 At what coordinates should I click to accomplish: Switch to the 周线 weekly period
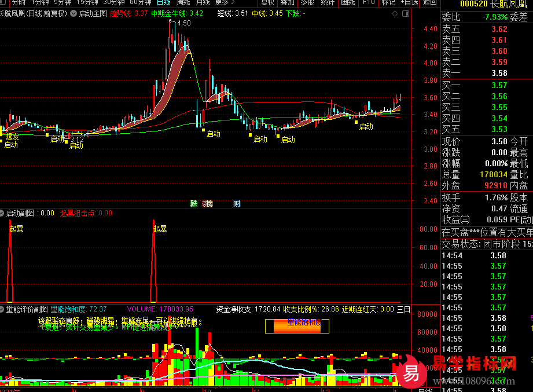[184, 2]
